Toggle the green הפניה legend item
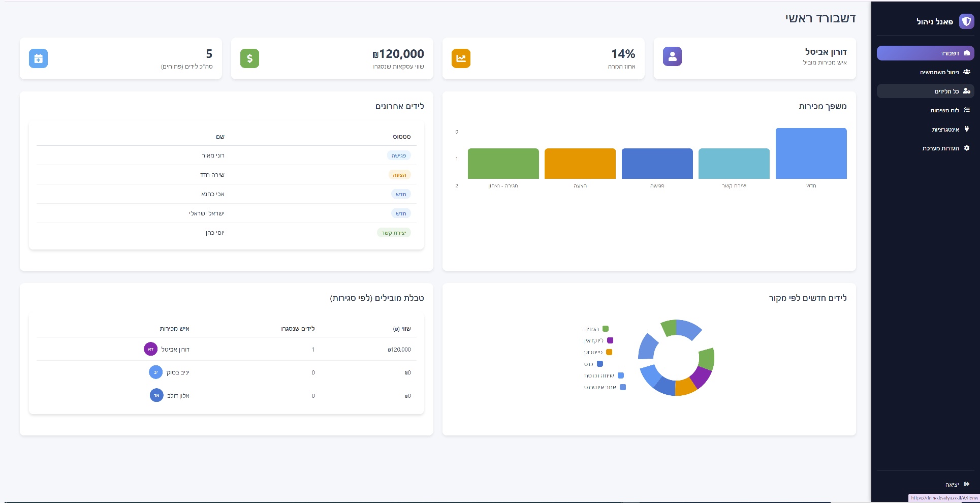The image size is (980, 503). (x=596, y=329)
